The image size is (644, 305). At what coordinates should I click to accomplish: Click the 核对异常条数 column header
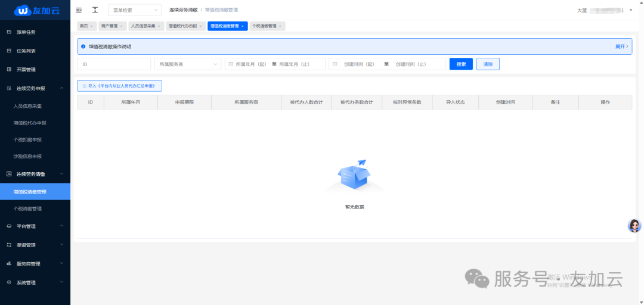pos(407,102)
